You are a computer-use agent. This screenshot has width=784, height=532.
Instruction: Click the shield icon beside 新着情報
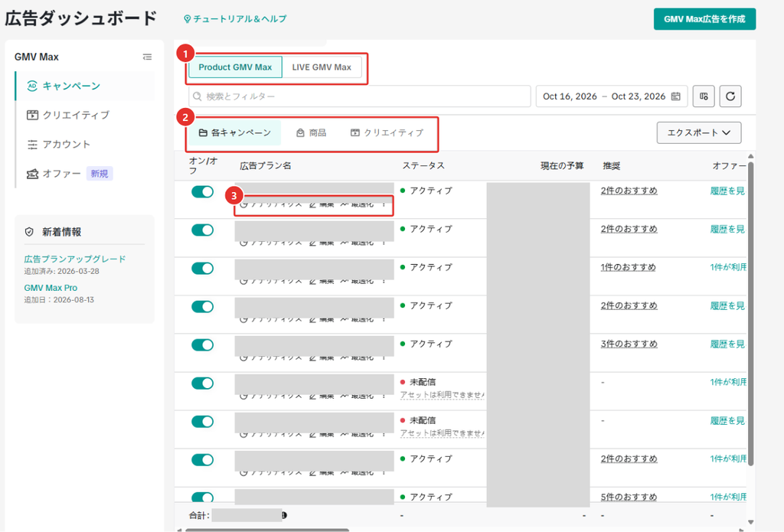coord(29,232)
